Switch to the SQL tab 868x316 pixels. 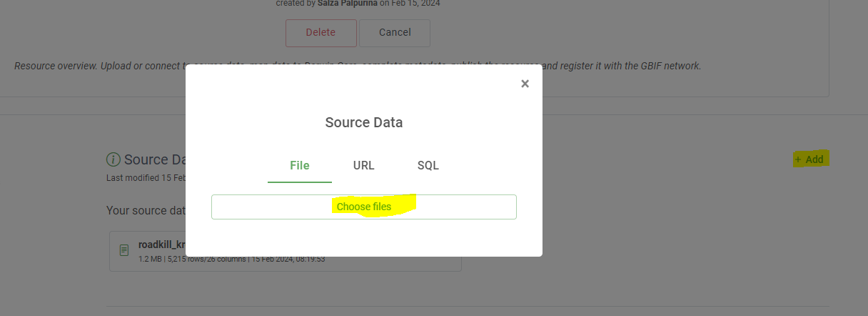click(428, 165)
